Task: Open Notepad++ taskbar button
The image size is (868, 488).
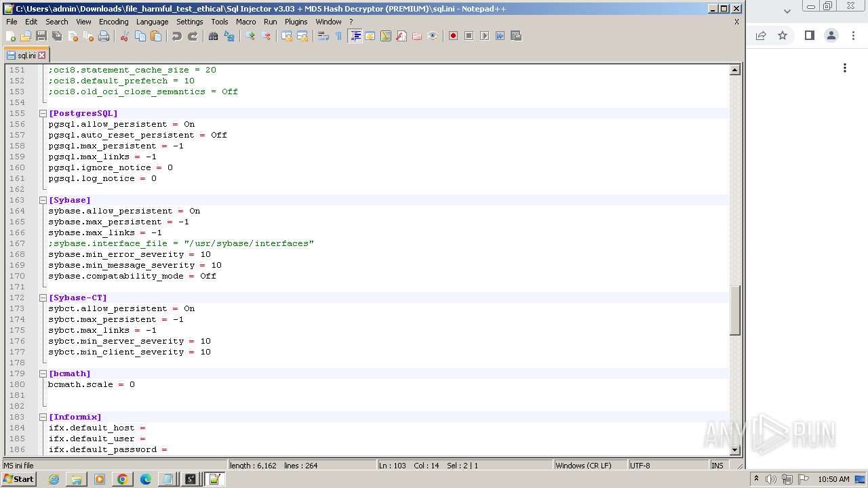Action: click(214, 479)
